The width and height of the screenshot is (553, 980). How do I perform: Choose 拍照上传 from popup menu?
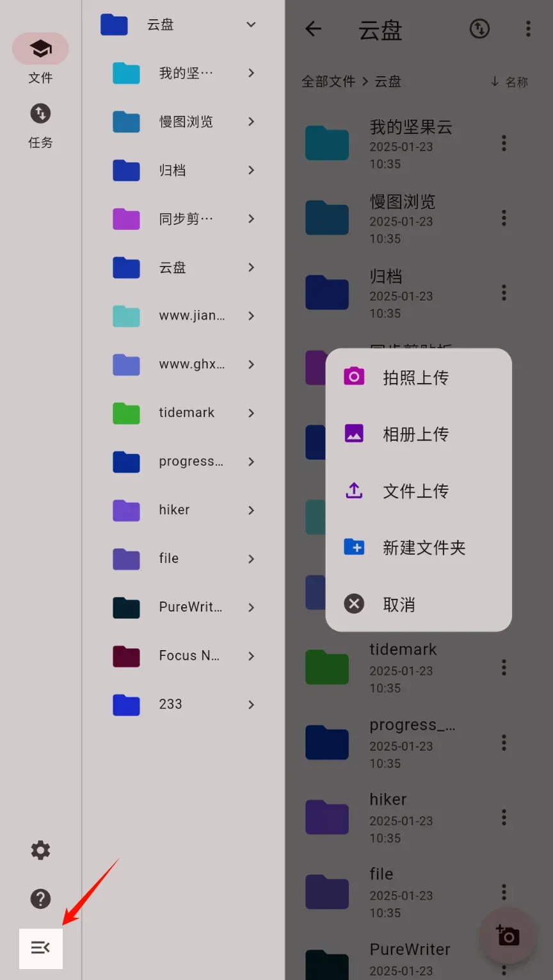[419, 377]
